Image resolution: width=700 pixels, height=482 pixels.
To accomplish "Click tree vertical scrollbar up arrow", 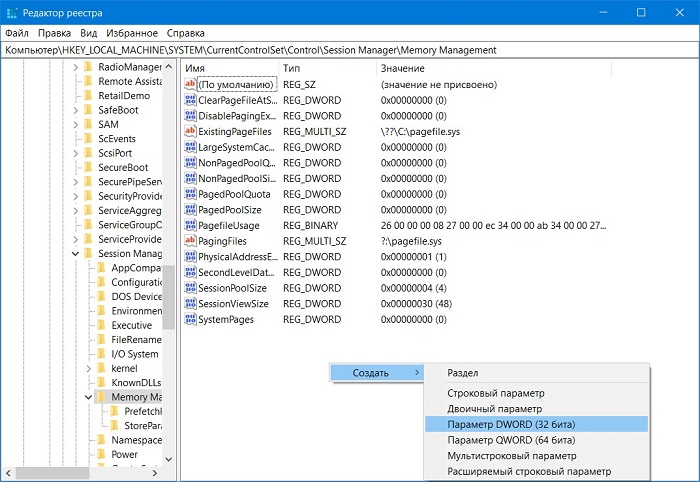I will (168, 66).
